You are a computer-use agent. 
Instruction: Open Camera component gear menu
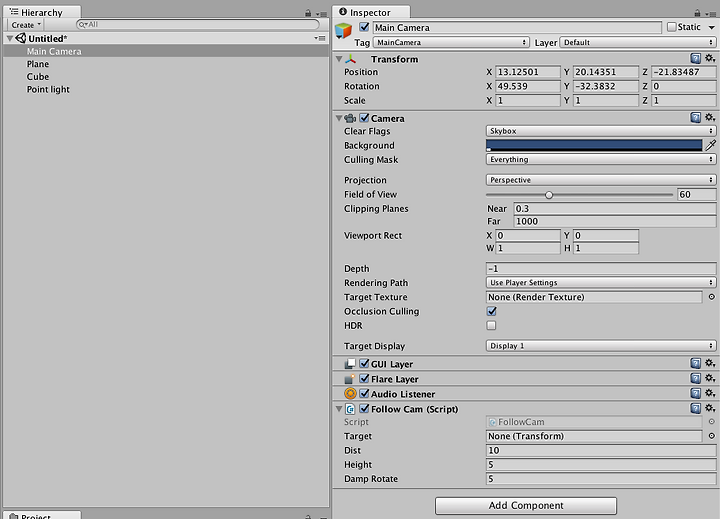pos(710,118)
